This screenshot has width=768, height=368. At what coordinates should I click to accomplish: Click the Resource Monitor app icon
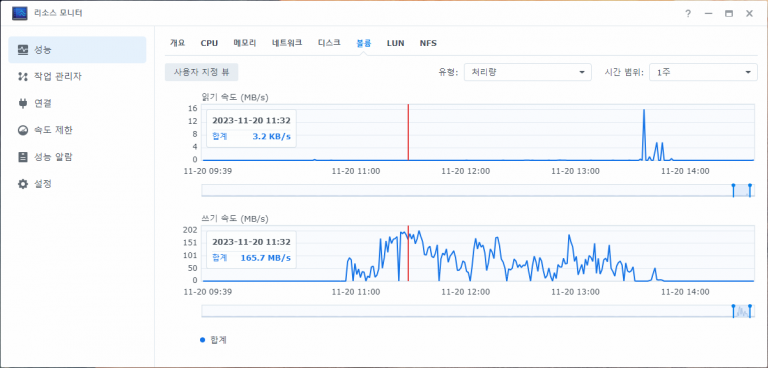(20, 13)
